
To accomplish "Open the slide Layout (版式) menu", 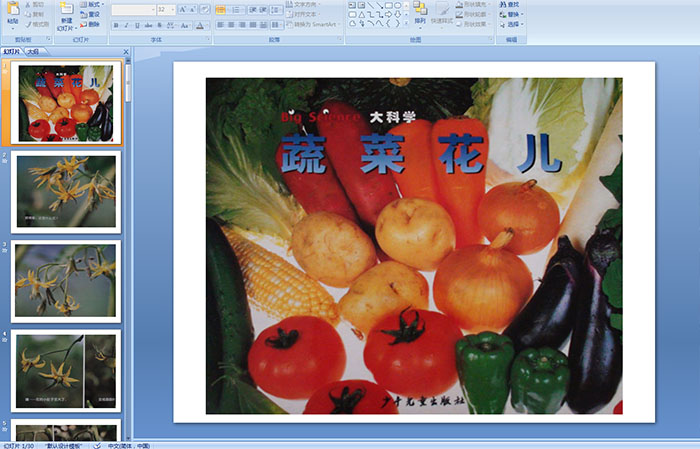I will (92, 4).
